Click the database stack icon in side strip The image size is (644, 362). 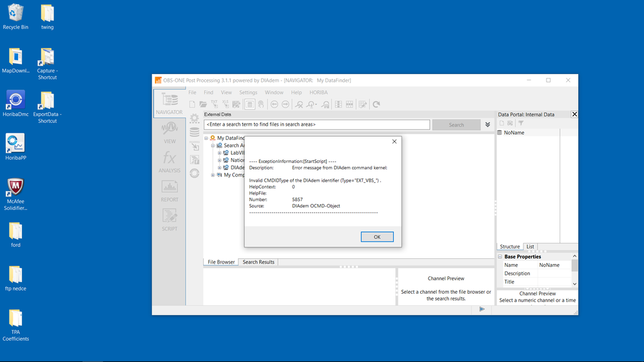click(x=195, y=132)
